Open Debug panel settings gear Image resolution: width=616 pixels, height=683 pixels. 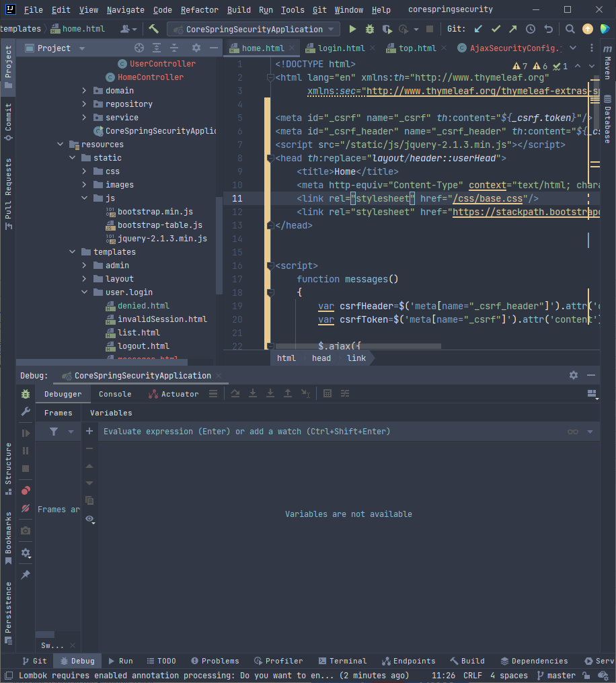click(574, 375)
